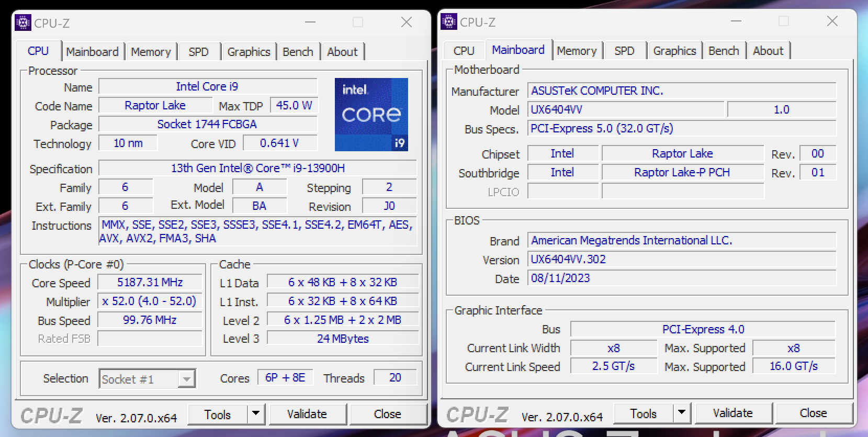Viewport: 868px width, 437px height.
Task: Switch to Memory tab in left window
Action: point(151,52)
